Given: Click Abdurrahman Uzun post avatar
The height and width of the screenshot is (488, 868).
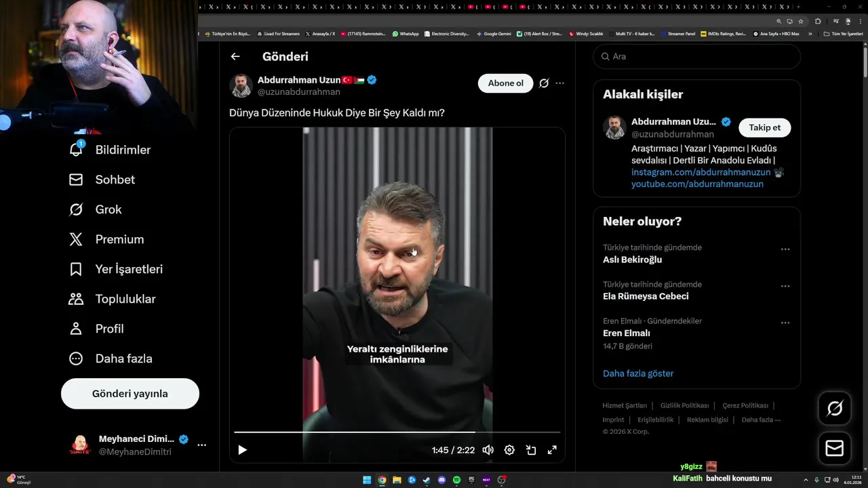Looking at the screenshot, I should click(x=241, y=85).
